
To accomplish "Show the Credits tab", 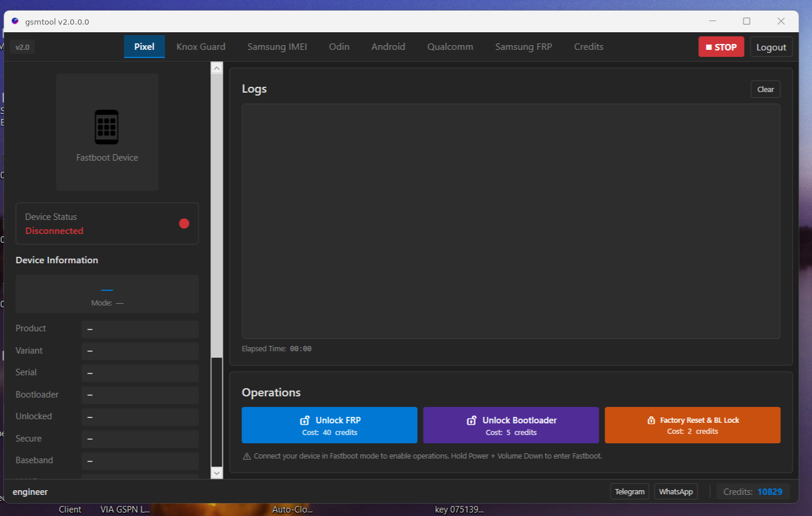I will click(x=589, y=47).
